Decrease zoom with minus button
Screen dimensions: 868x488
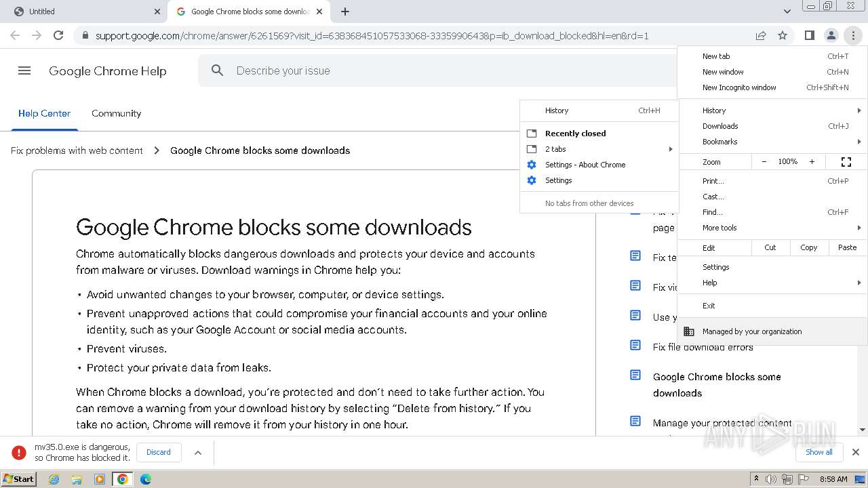[764, 162]
